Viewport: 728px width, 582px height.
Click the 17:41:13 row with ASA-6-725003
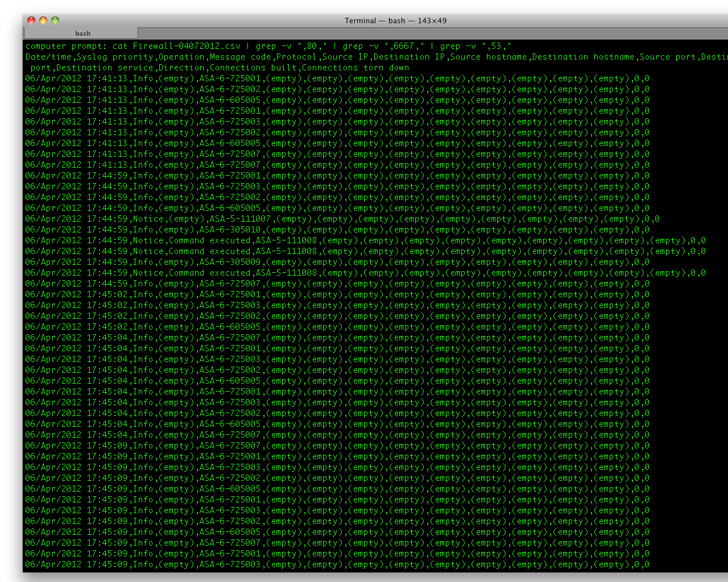[x=337, y=122]
